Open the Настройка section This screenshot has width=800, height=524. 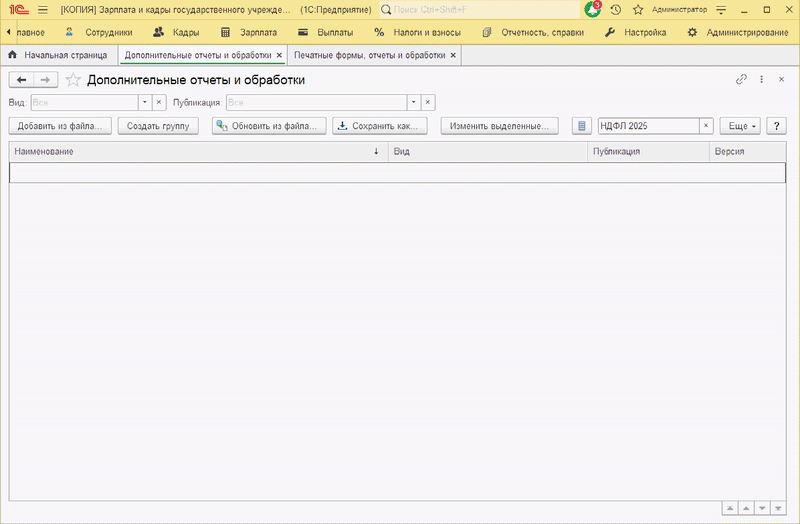pyautogui.click(x=635, y=33)
